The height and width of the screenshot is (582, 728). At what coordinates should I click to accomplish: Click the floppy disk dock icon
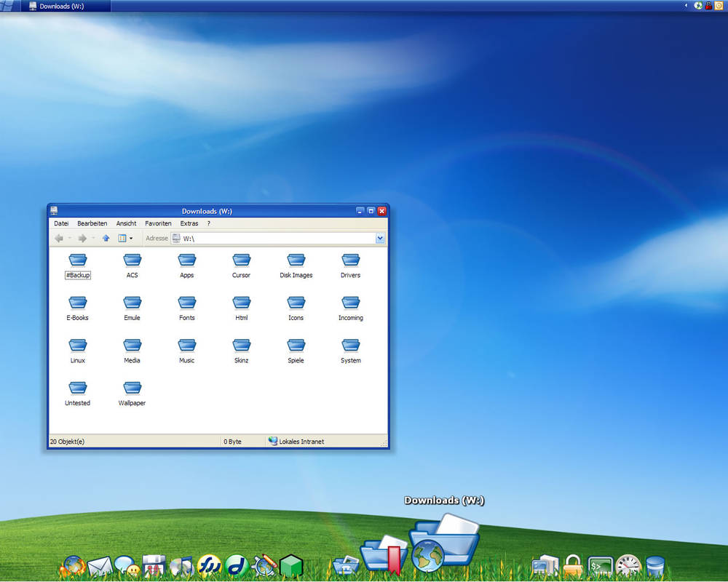coord(154,566)
